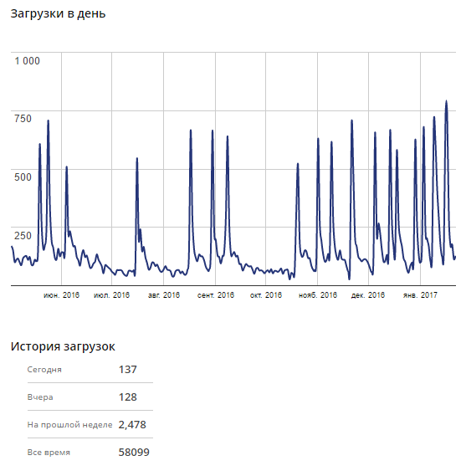
Task: Click the 1 000 y-axis label
Action: 28,61
